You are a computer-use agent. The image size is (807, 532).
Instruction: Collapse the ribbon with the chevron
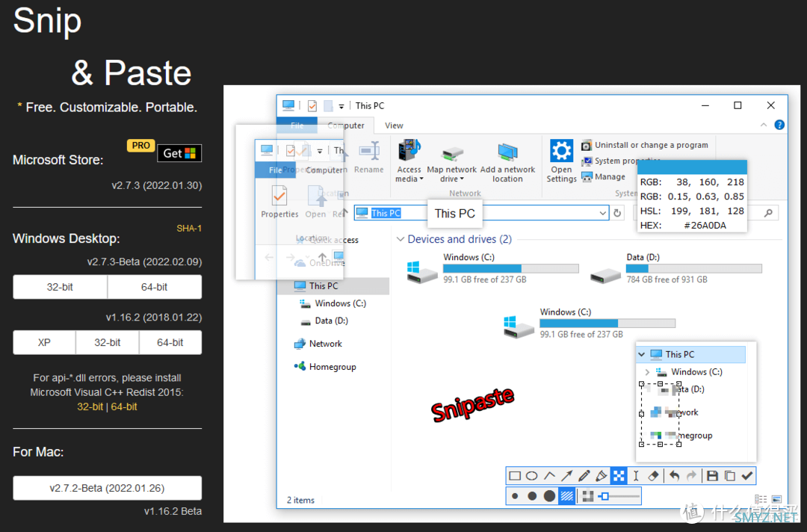(x=764, y=125)
